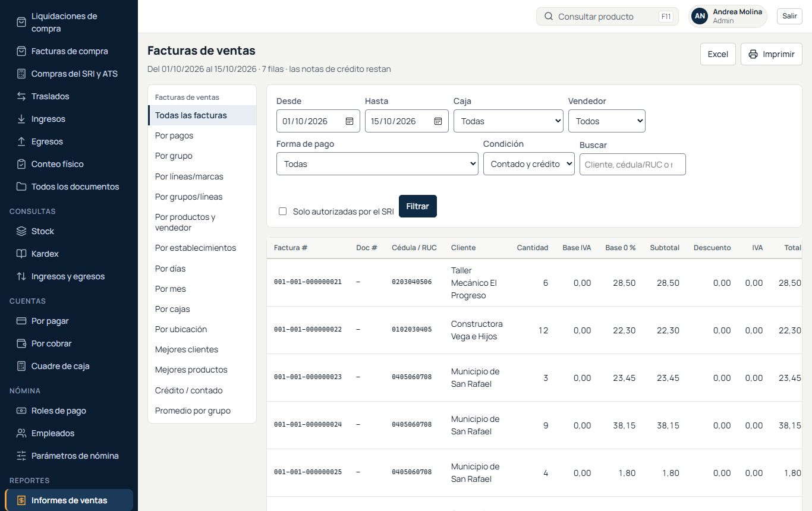Click the Imprimir button
The image size is (812, 511).
coord(772,54)
